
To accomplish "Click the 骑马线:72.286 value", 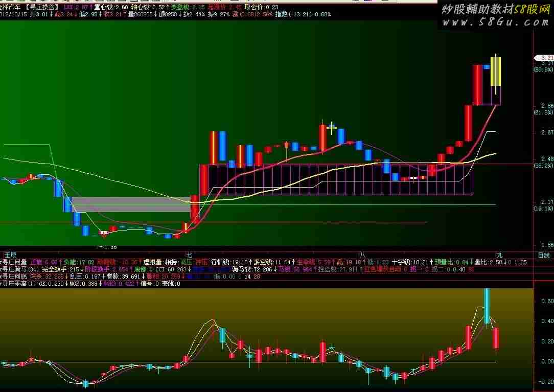I will pos(252,269).
